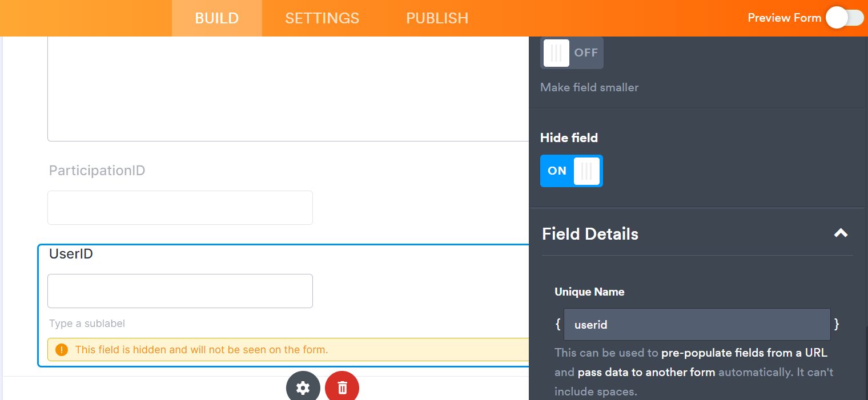This screenshot has height=400, width=868.
Task: Click the Preview Form label
Action: point(784,18)
